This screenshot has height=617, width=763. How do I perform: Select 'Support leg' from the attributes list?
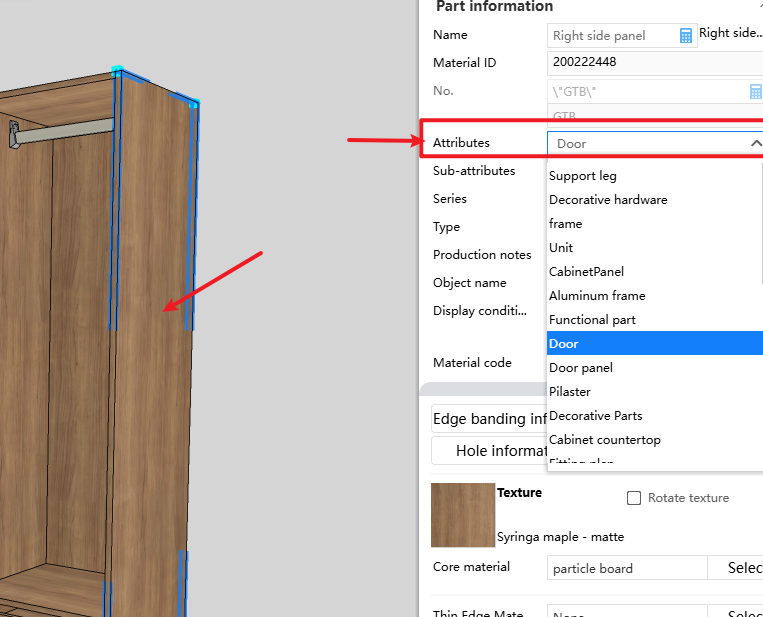(583, 176)
